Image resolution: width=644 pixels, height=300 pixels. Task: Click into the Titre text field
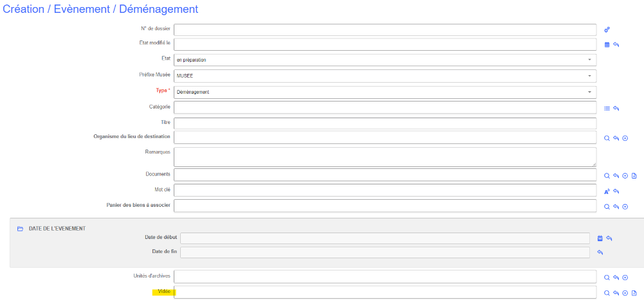point(385,123)
